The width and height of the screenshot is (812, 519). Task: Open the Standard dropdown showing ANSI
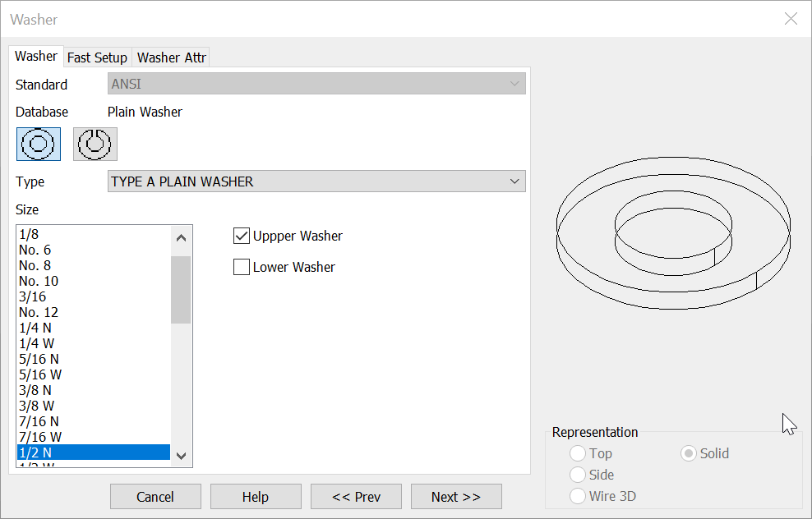click(515, 83)
